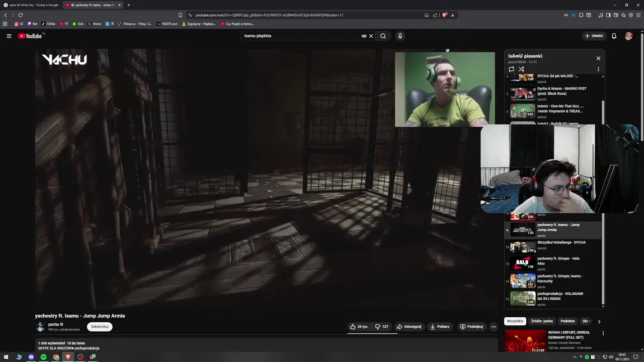Open the YouTube hamburger guide menu

[9, 36]
